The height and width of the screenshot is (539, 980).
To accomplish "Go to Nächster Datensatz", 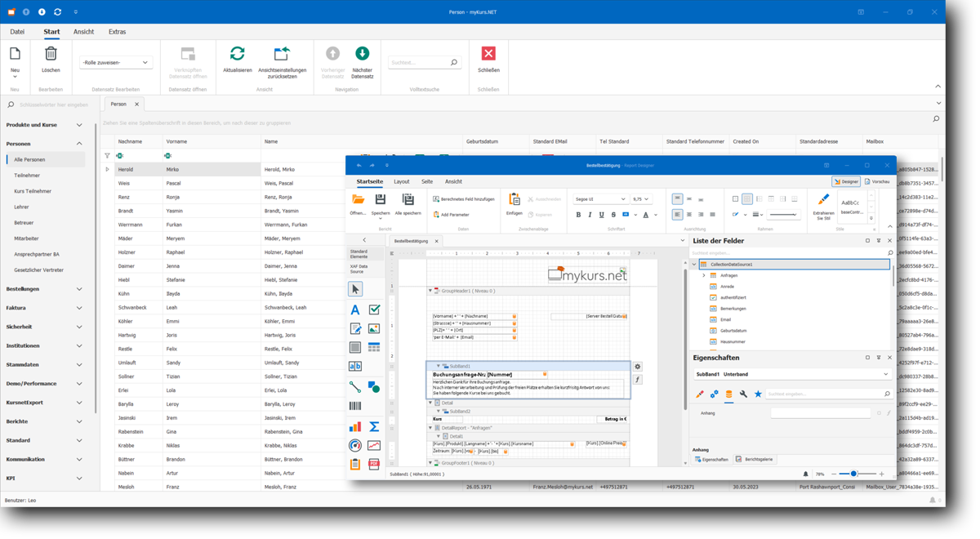I will click(362, 54).
